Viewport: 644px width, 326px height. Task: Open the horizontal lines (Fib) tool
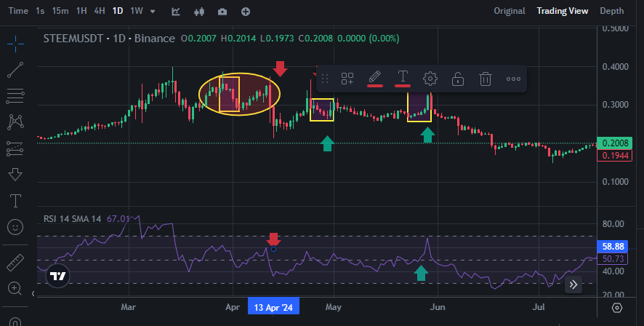pos(15,96)
